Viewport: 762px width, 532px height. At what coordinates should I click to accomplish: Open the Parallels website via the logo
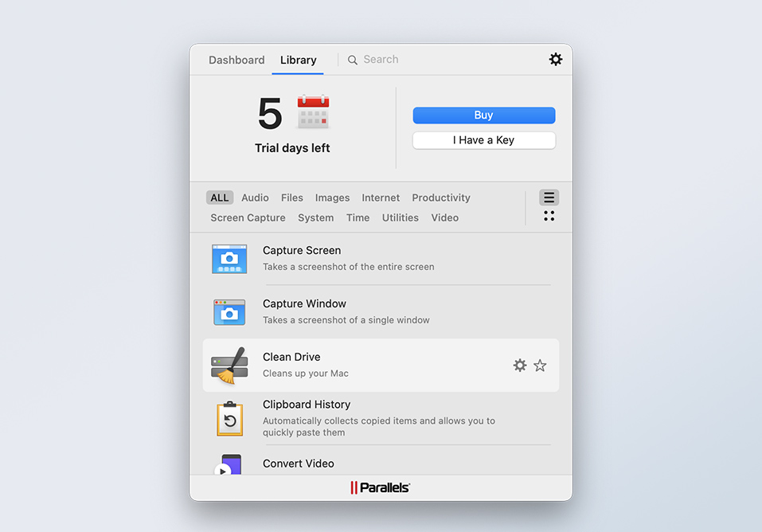tap(380, 487)
